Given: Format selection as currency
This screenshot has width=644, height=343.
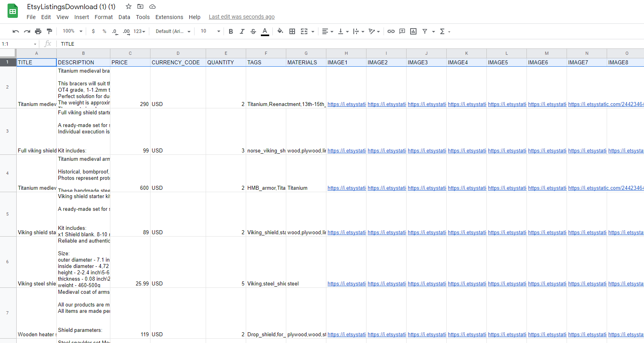Looking at the screenshot, I should click(x=93, y=31).
